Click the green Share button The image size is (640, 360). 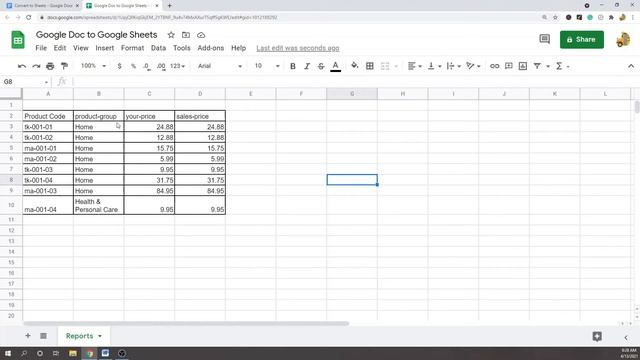click(x=582, y=40)
